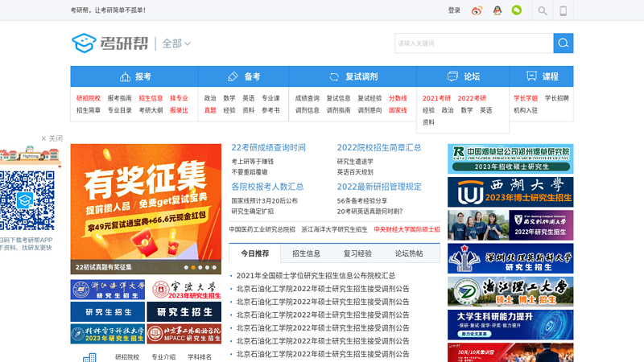Open the 学长学姐 course link
The height and width of the screenshot is (362, 644).
[x=526, y=98]
